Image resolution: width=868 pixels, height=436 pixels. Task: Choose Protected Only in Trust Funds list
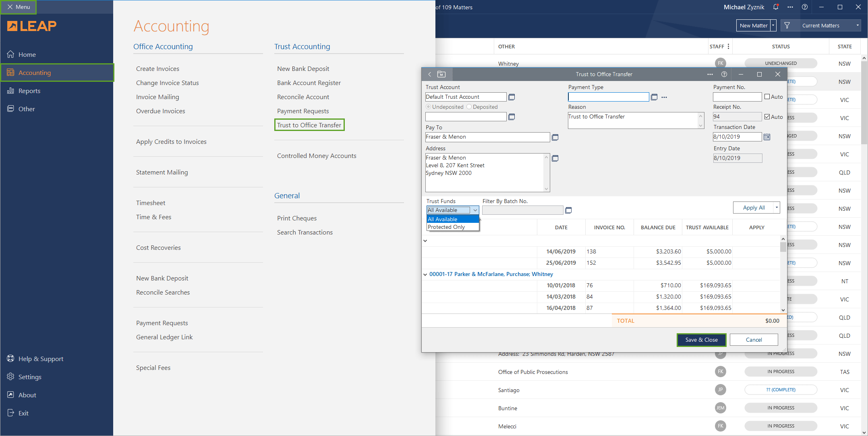(x=453, y=227)
